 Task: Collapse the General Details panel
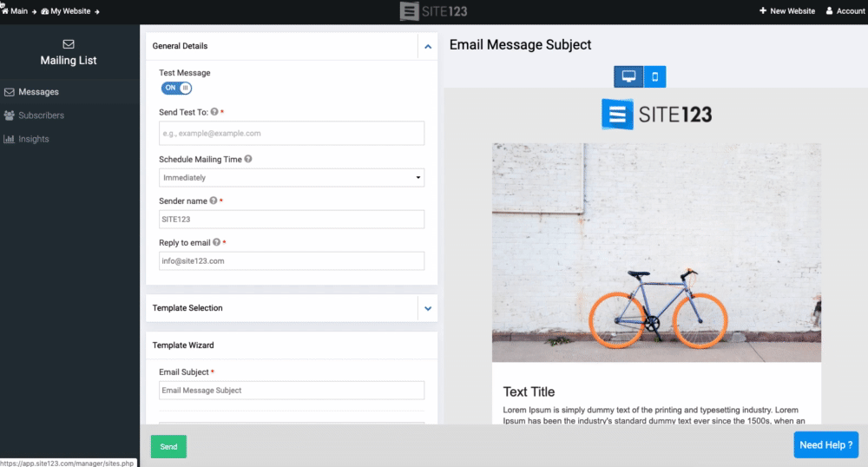click(428, 47)
